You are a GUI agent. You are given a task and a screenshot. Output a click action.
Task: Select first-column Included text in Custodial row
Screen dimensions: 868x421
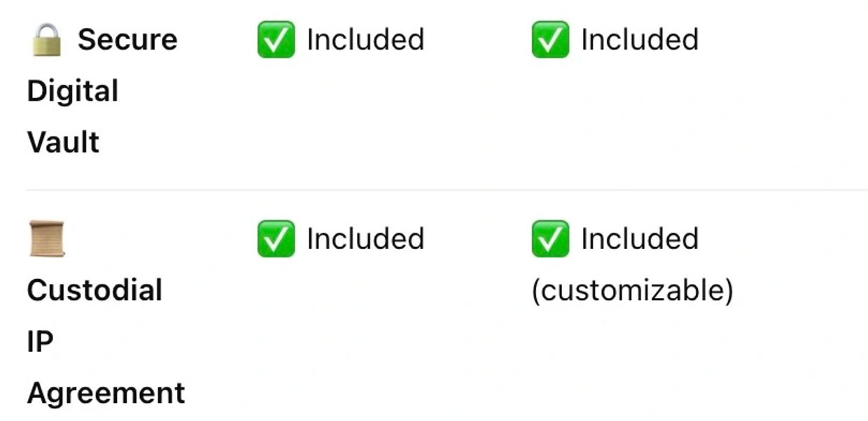click(365, 238)
